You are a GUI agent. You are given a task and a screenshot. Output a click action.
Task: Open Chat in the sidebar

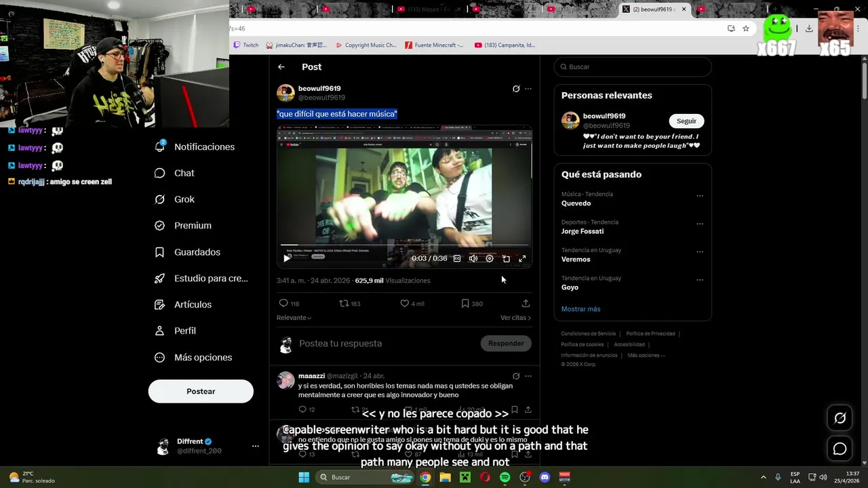[175, 174]
